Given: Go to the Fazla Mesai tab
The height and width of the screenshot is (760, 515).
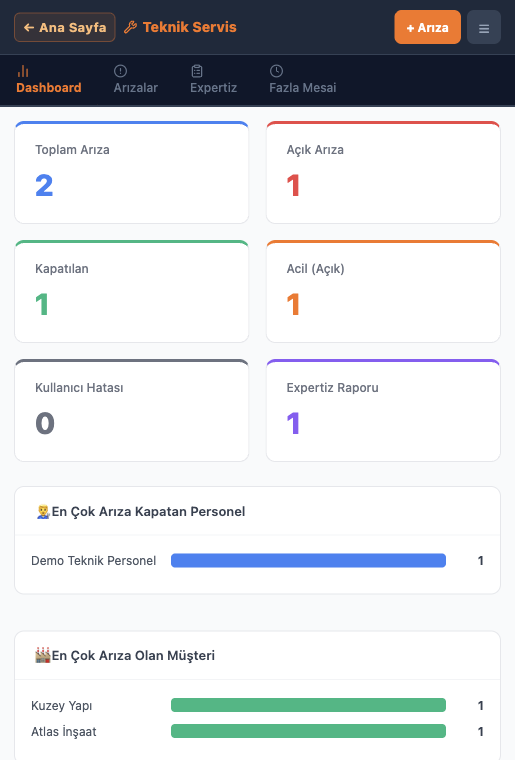Looking at the screenshot, I should [302, 80].
